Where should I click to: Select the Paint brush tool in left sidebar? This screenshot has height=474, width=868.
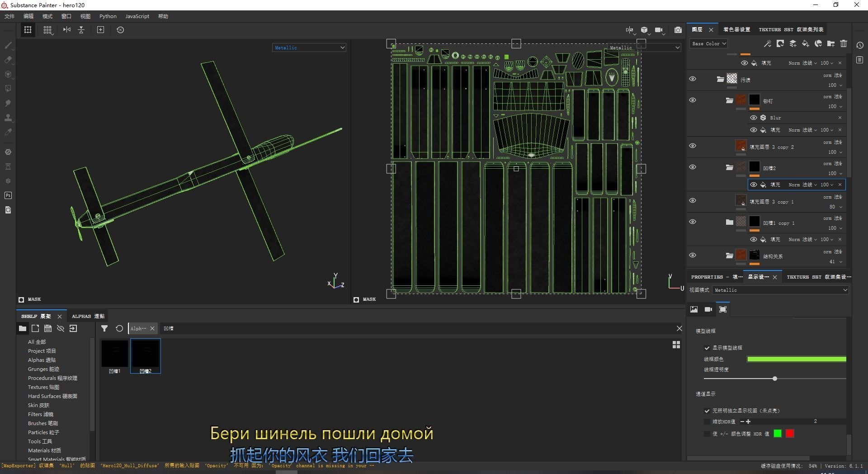tap(8, 45)
